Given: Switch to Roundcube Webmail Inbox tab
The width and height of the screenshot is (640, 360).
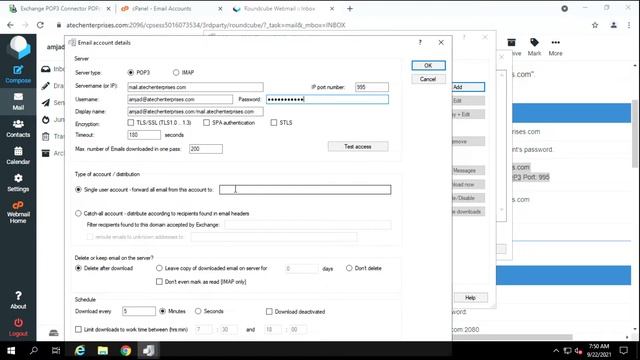Looking at the screenshot, I should point(283,9).
